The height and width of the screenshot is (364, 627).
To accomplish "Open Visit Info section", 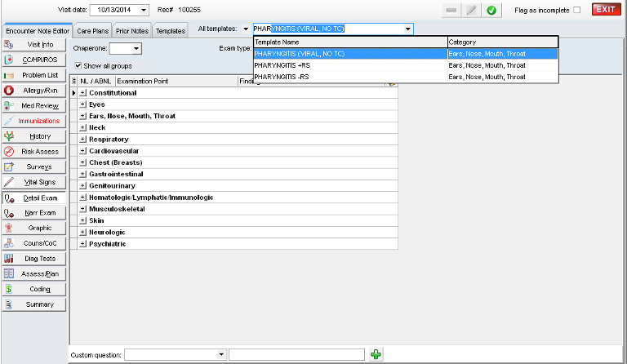I will coord(34,45).
